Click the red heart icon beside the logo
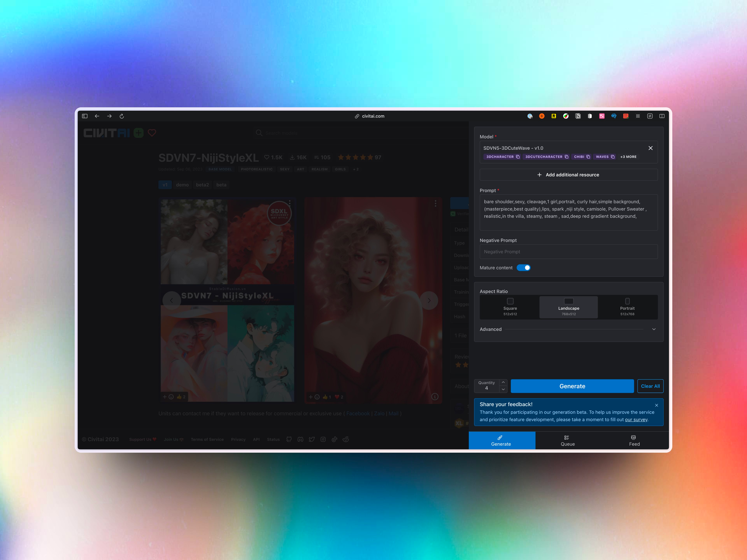747x560 pixels. point(152,133)
